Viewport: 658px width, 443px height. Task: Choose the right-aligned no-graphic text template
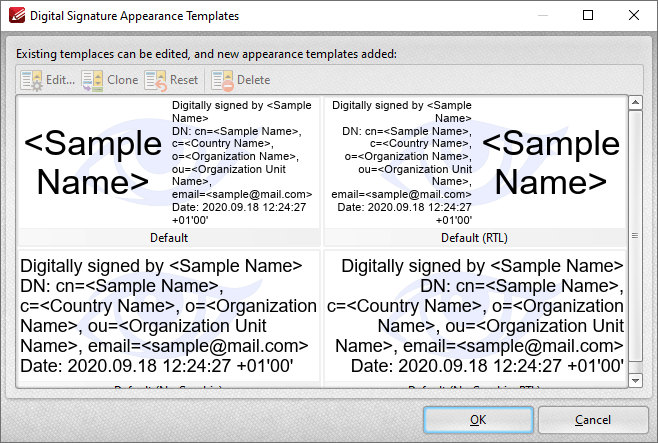[475, 316]
